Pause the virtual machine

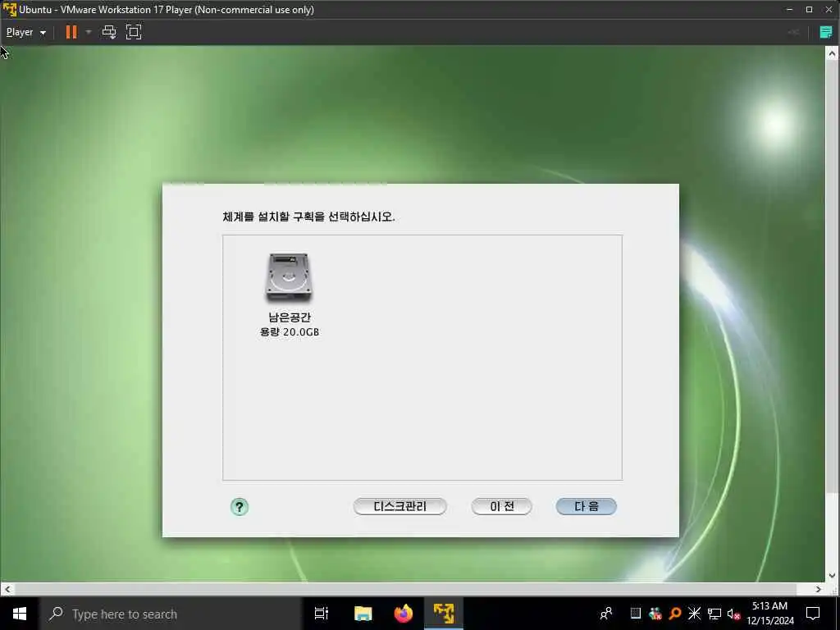[x=71, y=32]
